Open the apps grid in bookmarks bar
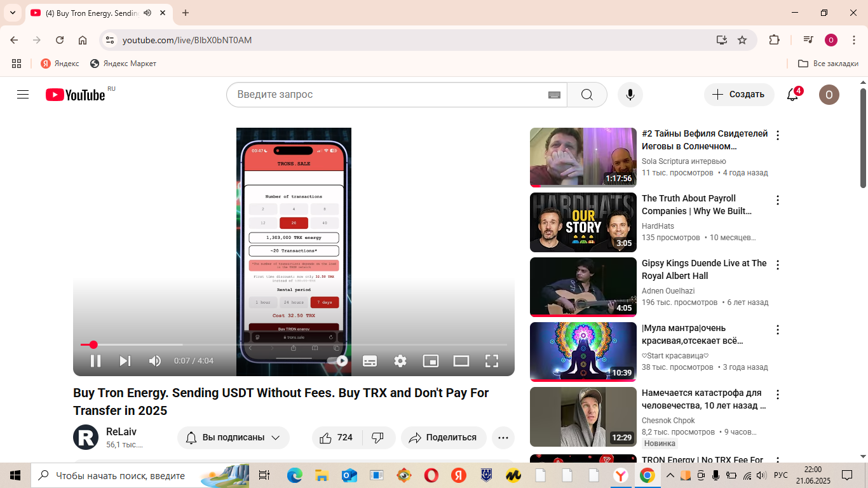 click(x=17, y=64)
